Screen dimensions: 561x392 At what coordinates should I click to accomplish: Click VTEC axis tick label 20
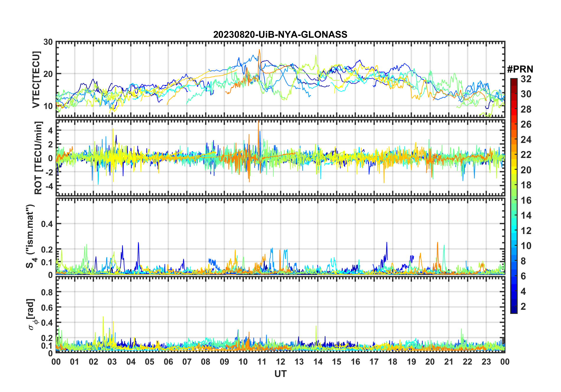[x=48, y=74]
